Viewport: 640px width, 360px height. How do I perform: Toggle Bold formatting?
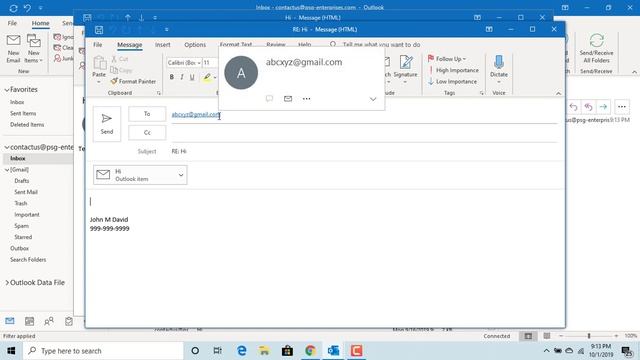172,77
